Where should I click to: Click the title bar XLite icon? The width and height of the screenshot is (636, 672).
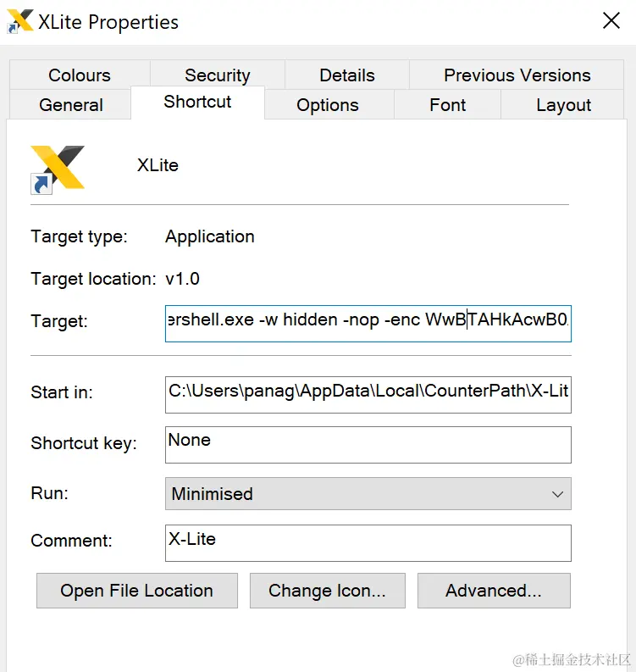(x=19, y=21)
